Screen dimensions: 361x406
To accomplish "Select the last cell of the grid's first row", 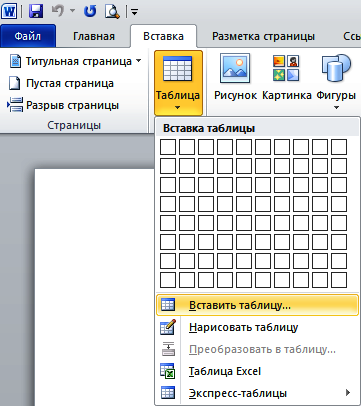I will (x=339, y=147).
